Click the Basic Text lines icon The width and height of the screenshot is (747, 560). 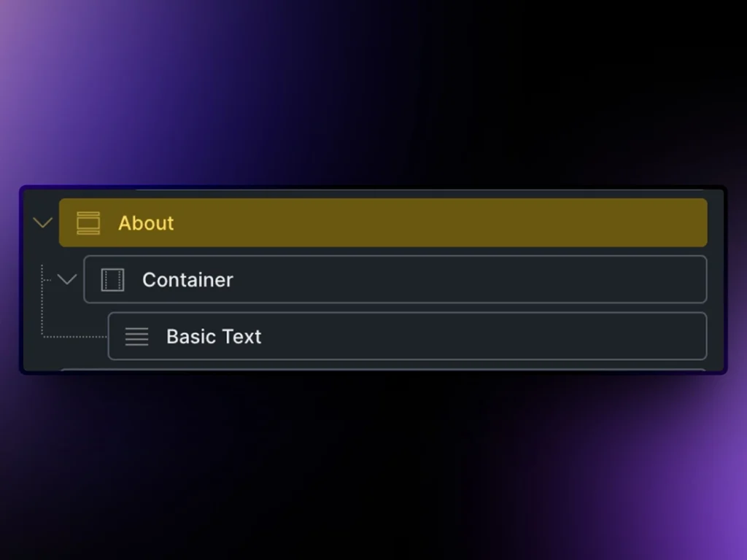(136, 336)
